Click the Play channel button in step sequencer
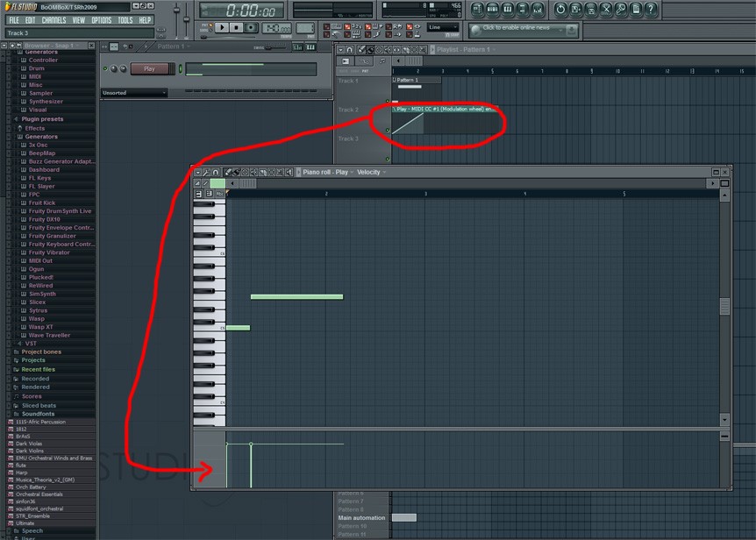This screenshot has height=540, width=756. tap(149, 69)
